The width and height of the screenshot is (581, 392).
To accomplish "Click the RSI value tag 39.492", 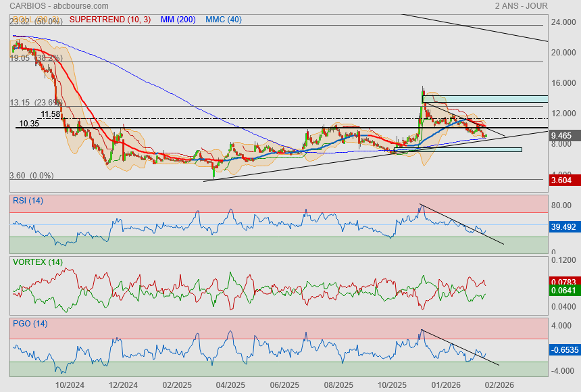I will pos(562,227).
